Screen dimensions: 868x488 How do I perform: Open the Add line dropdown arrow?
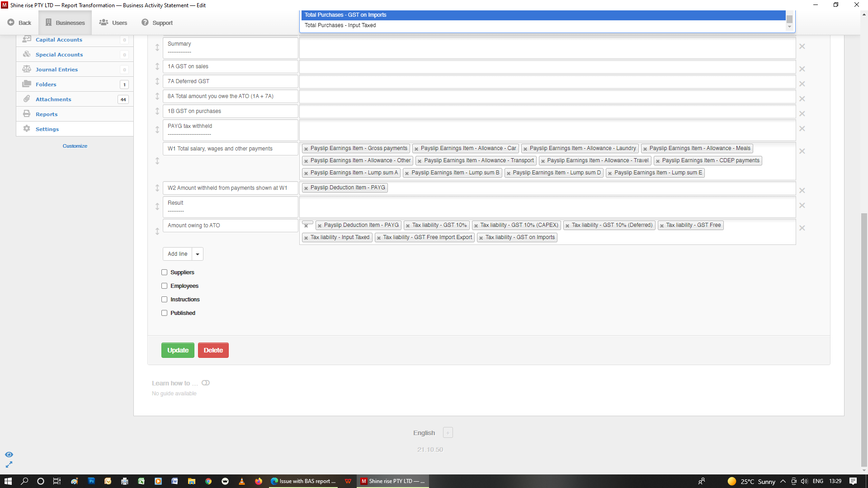[198, 254]
